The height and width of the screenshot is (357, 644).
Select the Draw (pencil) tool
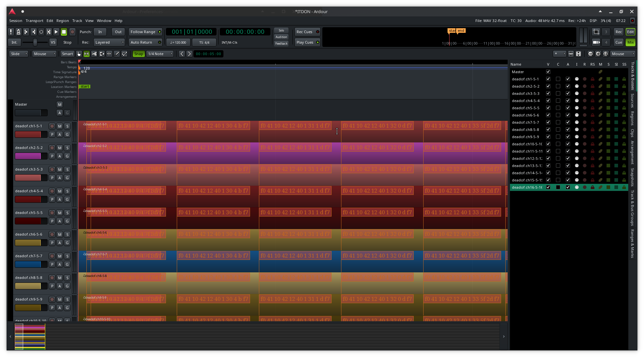pyautogui.click(x=117, y=54)
